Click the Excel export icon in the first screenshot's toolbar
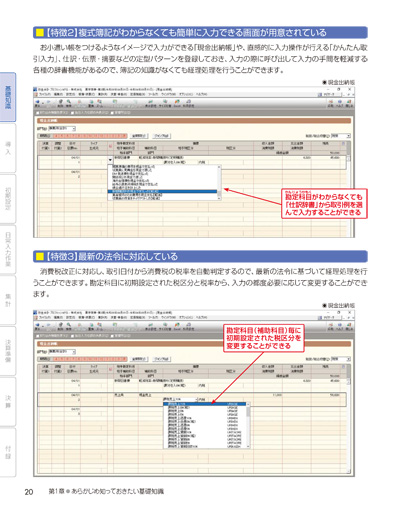Screen dimensions: 400x510 [177, 103]
